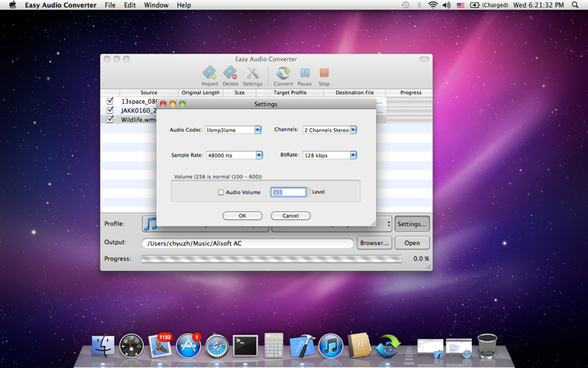588x368 pixels.
Task: Click the Output path text field
Action: 248,244
